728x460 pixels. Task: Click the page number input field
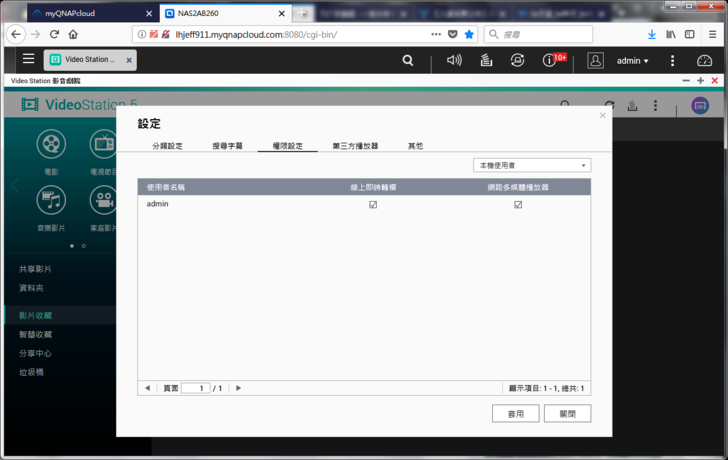tap(195, 388)
